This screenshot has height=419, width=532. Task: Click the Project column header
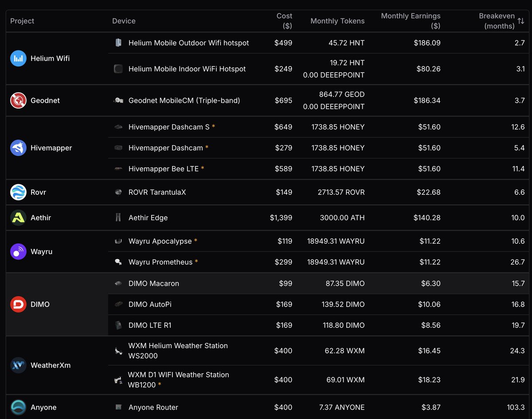coord(22,21)
